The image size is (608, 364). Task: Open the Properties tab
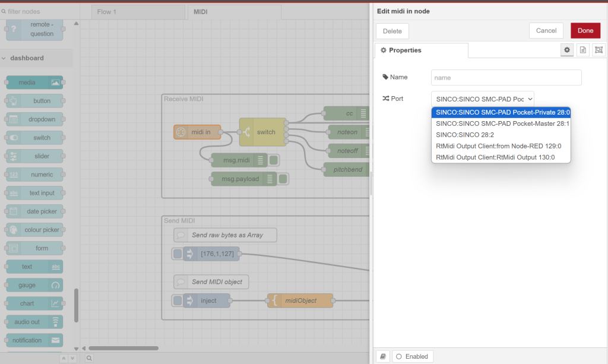(x=422, y=50)
